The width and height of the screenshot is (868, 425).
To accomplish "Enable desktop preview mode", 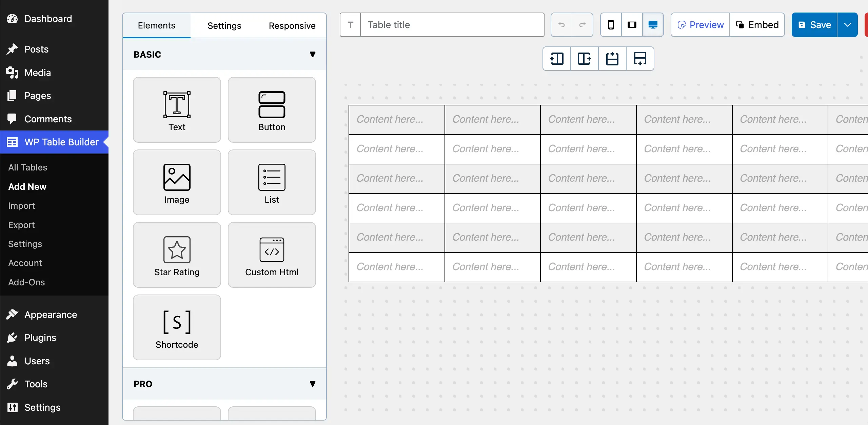I will coord(653,24).
